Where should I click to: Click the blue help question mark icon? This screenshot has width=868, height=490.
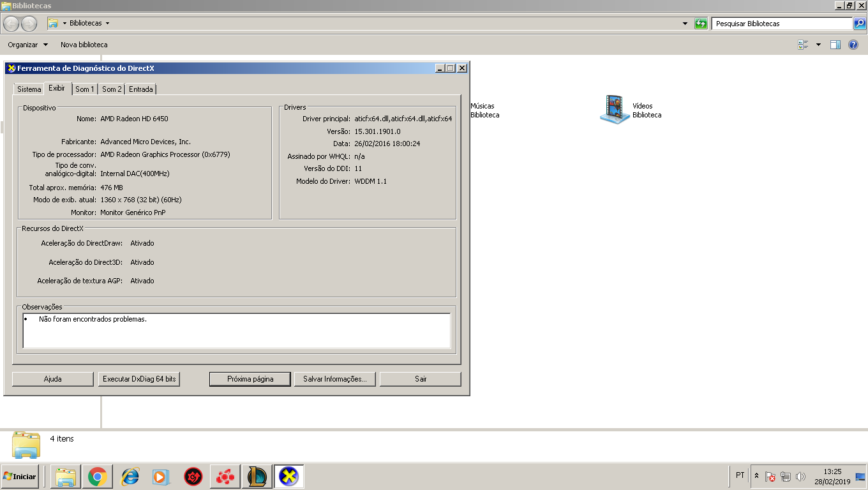[853, 45]
